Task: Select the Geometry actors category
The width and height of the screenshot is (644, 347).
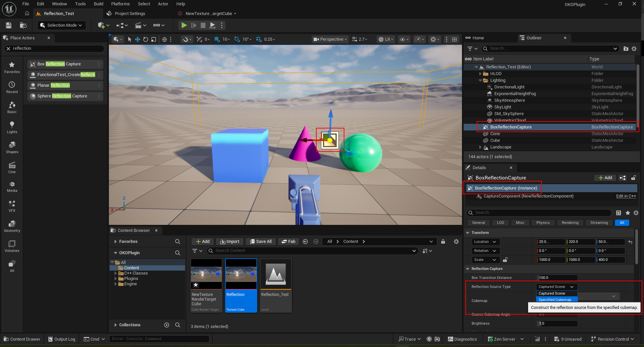Action: click(x=12, y=226)
